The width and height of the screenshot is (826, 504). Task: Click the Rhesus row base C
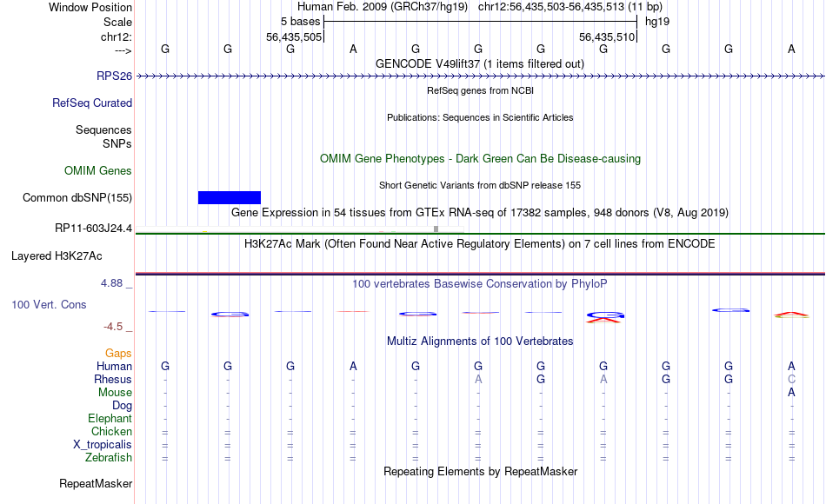pos(791,379)
